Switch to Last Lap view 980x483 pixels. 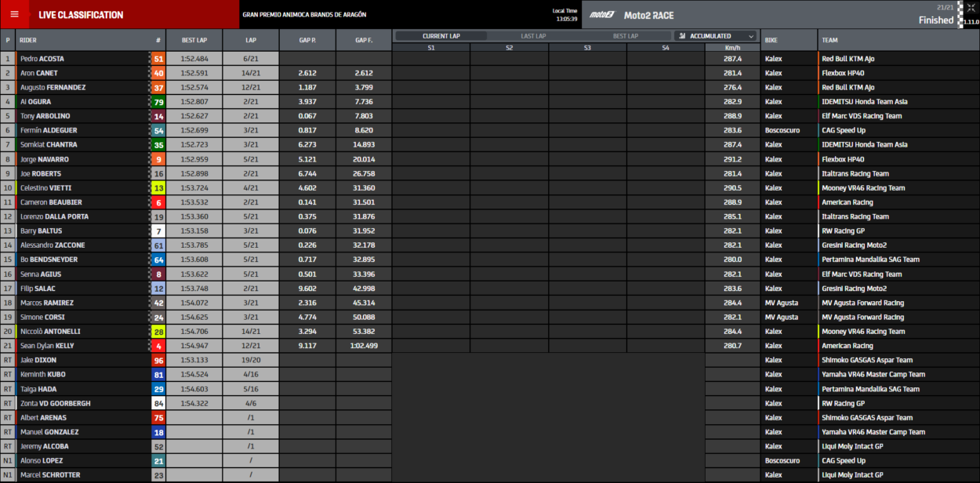pos(533,36)
